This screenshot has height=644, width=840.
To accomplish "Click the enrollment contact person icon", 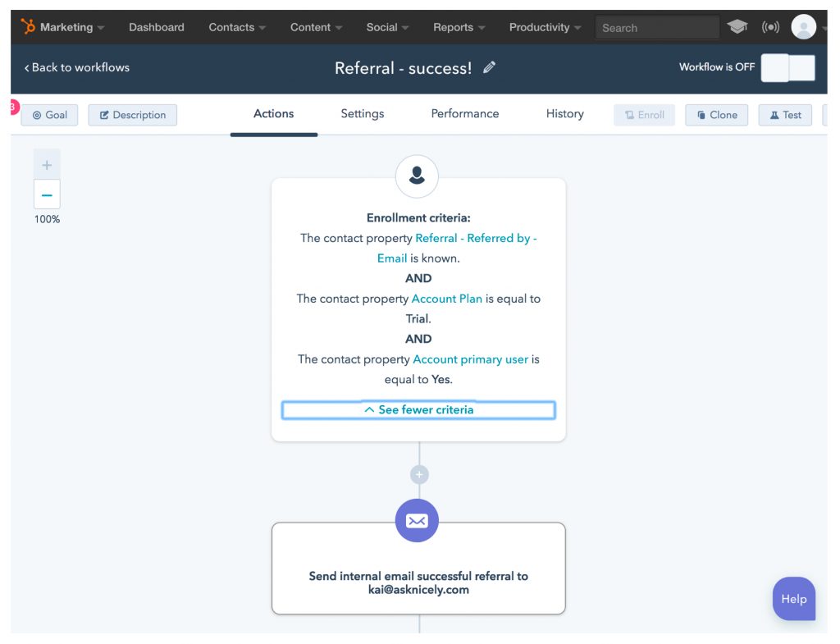I will 417,176.
